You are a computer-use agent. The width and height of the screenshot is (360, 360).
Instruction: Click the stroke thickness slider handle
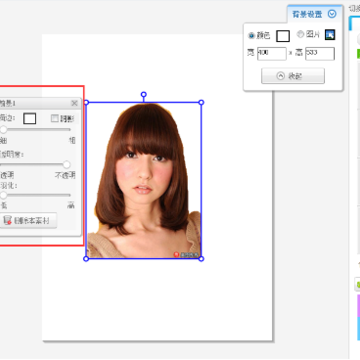tap(3, 129)
